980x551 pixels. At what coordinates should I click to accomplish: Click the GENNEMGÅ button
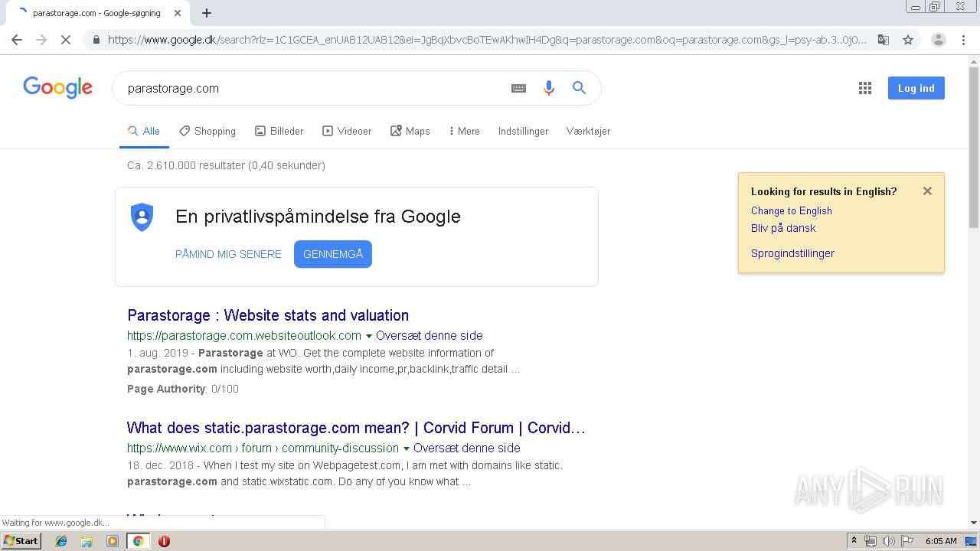tap(333, 254)
